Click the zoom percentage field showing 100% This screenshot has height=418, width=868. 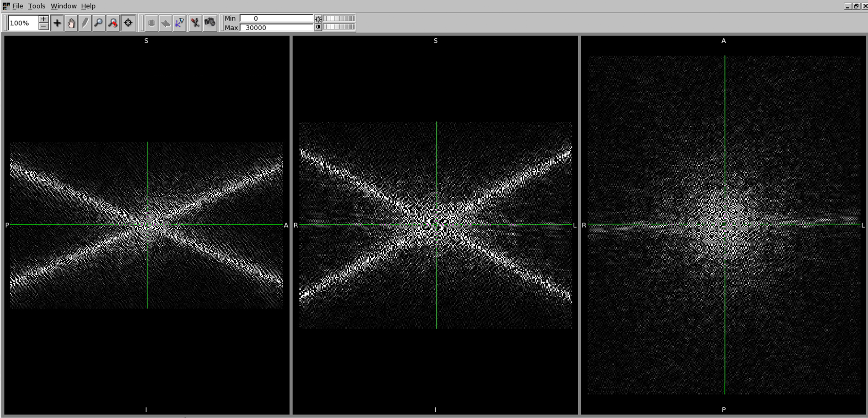[x=23, y=23]
